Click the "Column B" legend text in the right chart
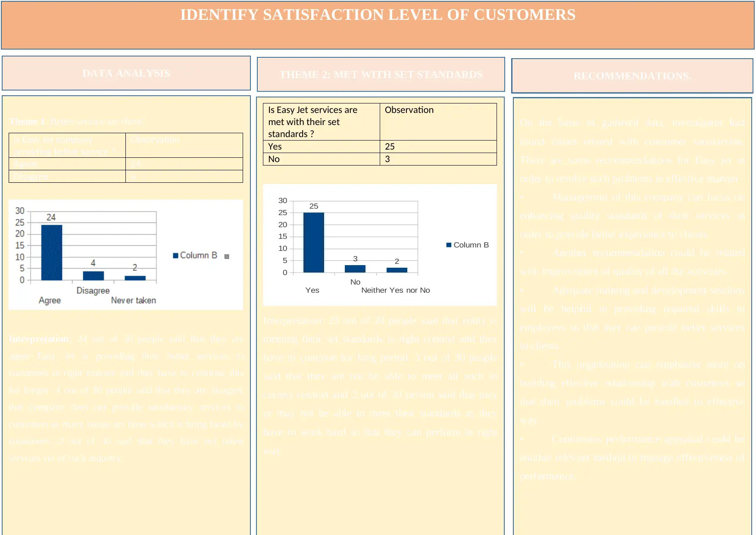The height and width of the screenshot is (535, 756). tap(471, 245)
